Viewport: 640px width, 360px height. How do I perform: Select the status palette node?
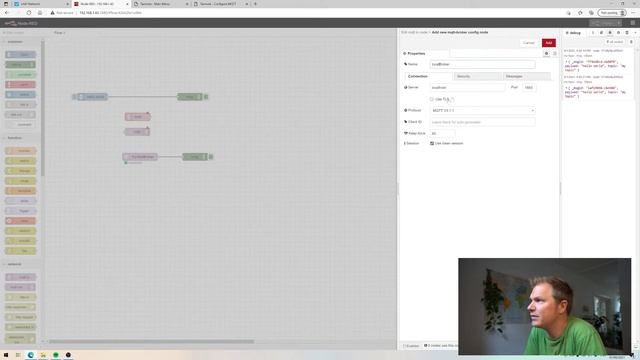pos(20,95)
